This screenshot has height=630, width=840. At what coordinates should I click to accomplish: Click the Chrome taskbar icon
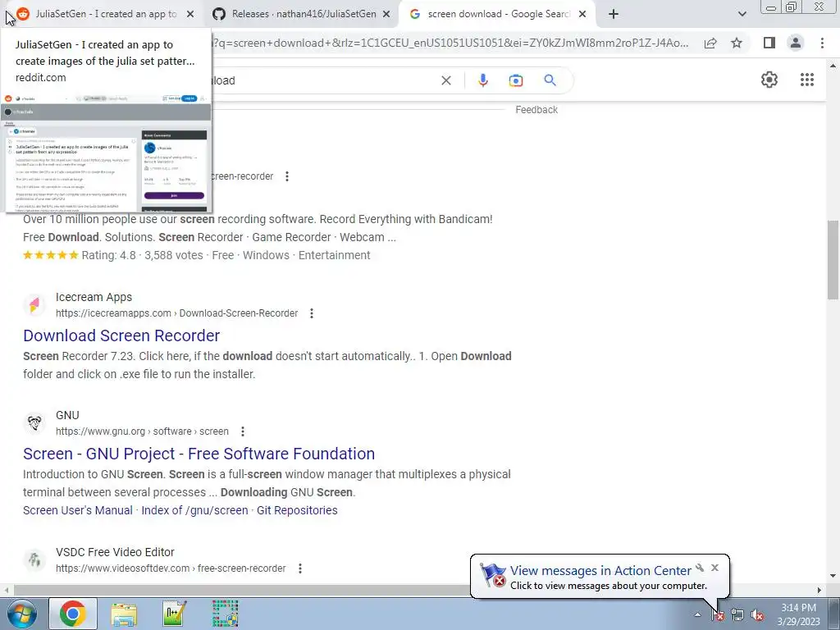pos(73,614)
